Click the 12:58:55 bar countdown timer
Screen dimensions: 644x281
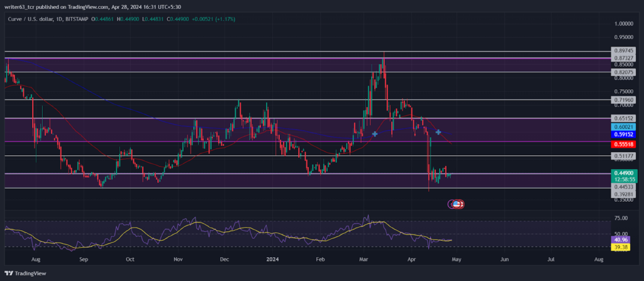click(x=625, y=180)
